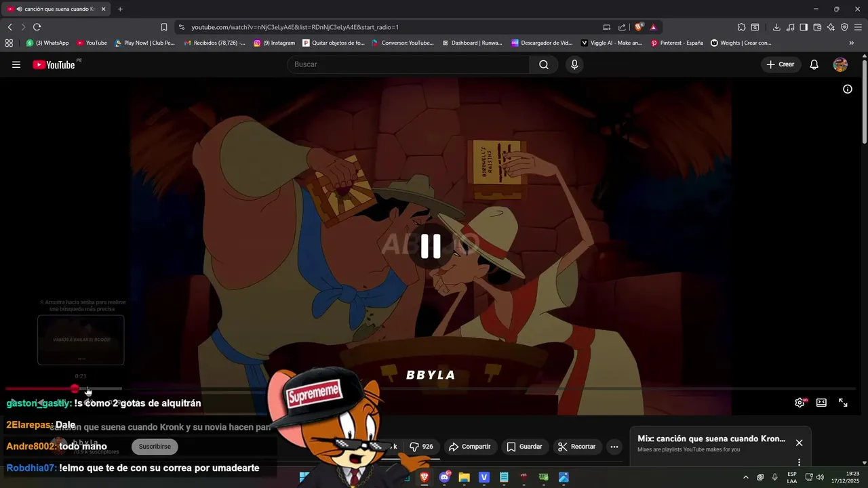Expand hidden bookmarks chevron
Viewport: 868px width, 488px height.
coord(852,43)
